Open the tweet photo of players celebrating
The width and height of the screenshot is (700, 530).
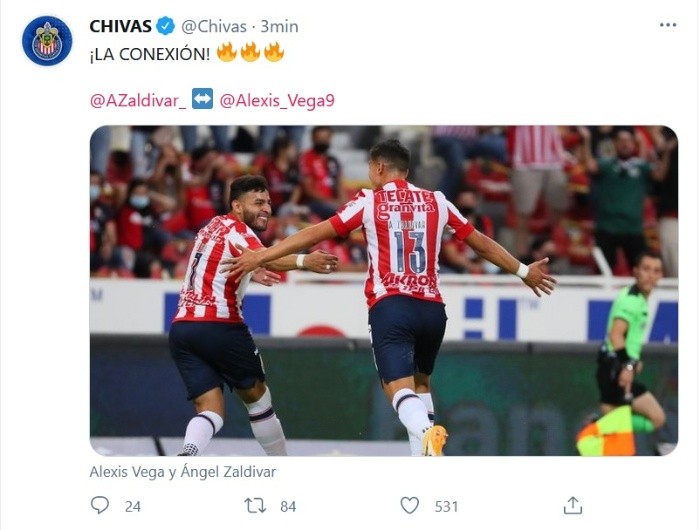pyautogui.click(x=384, y=291)
